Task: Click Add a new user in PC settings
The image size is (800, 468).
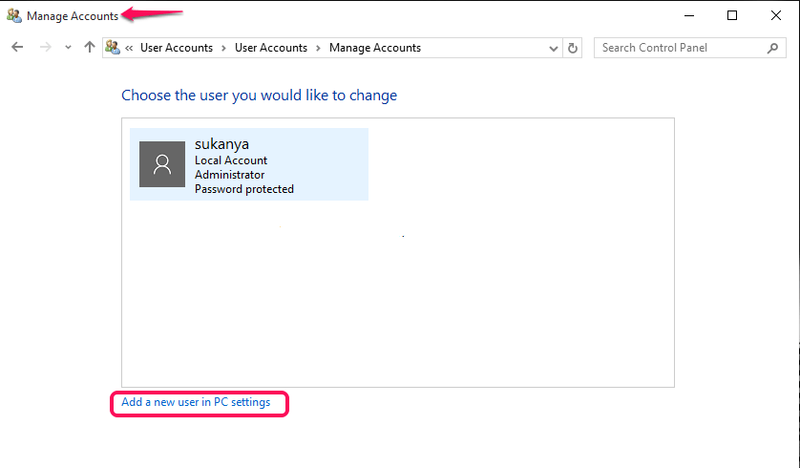Action: pyautogui.click(x=196, y=402)
